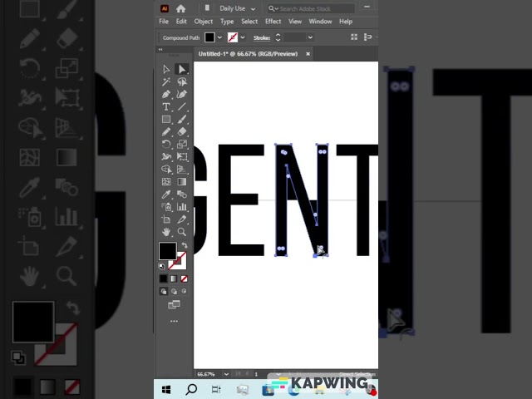Select the black arrow Selection tool
532x399 pixels.
pyautogui.click(x=166, y=69)
